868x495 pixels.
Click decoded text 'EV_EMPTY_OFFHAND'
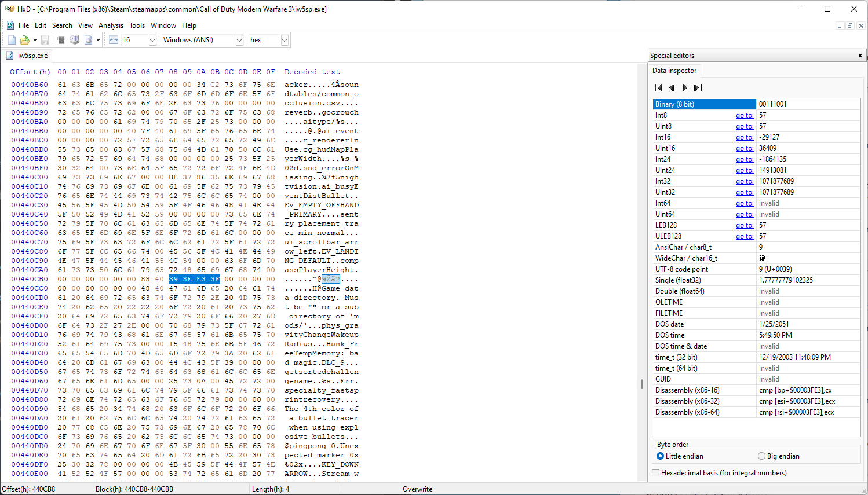pos(322,205)
